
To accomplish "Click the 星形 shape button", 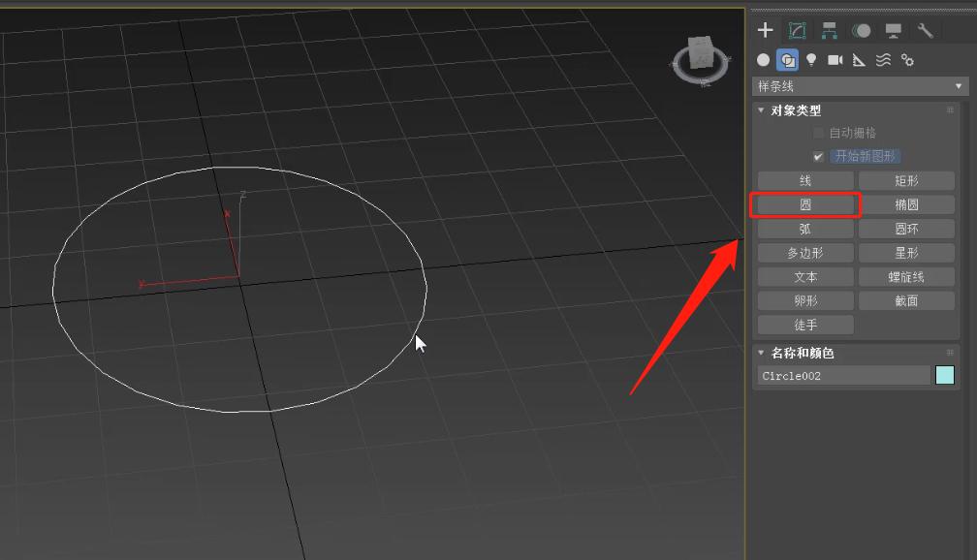I will (906, 253).
